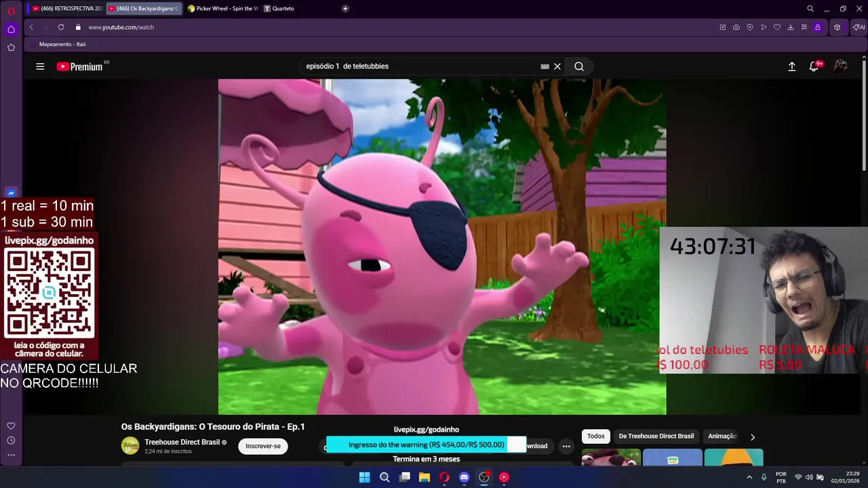Open the pinboard edit icon in address bar

(723, 27)
